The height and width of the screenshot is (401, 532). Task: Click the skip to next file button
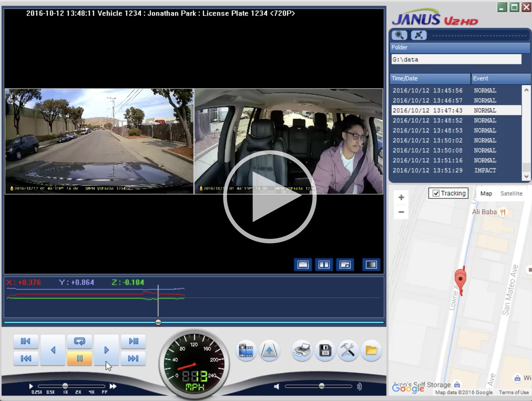click(x=133, y=358)
